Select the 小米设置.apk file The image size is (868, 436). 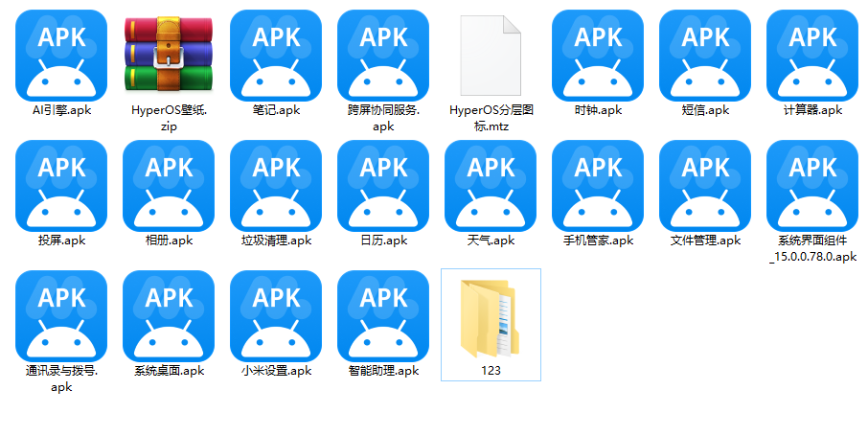[276, 315]
